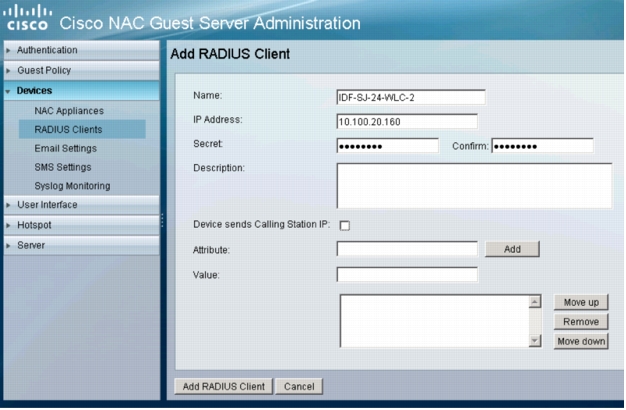
Task: Enable Device sends Calling Station IP checkbox
Action: 345,226
